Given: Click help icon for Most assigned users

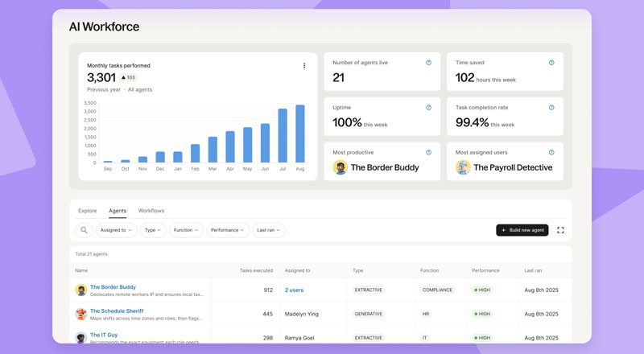Looking at the screenshot, I should pyautogui.click(x=551, y=153).
